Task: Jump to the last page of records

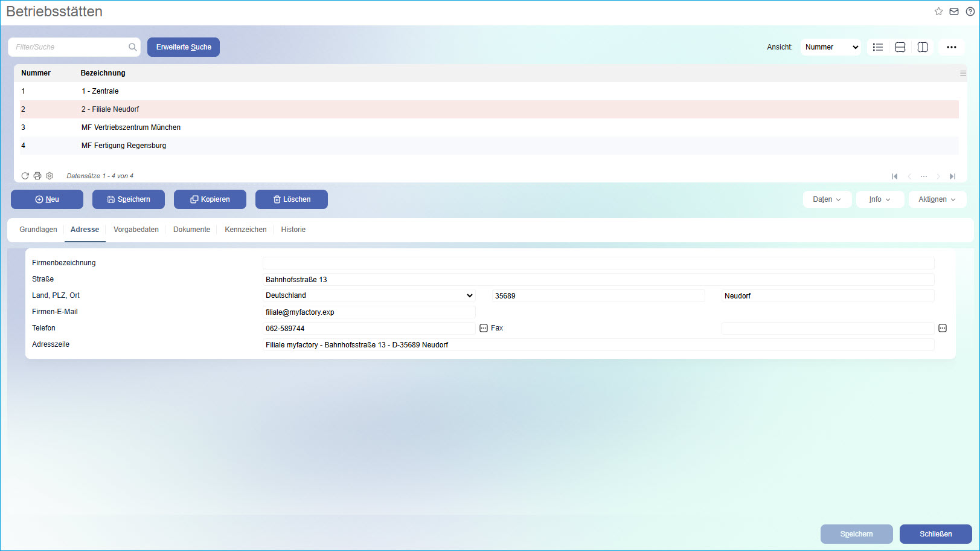Action: pyautogui.click(x=953, y=176)
